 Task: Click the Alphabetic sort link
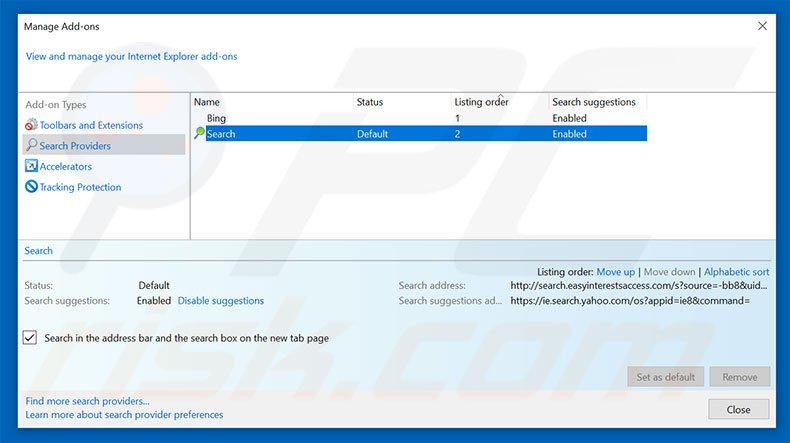[x=737, y=272]
